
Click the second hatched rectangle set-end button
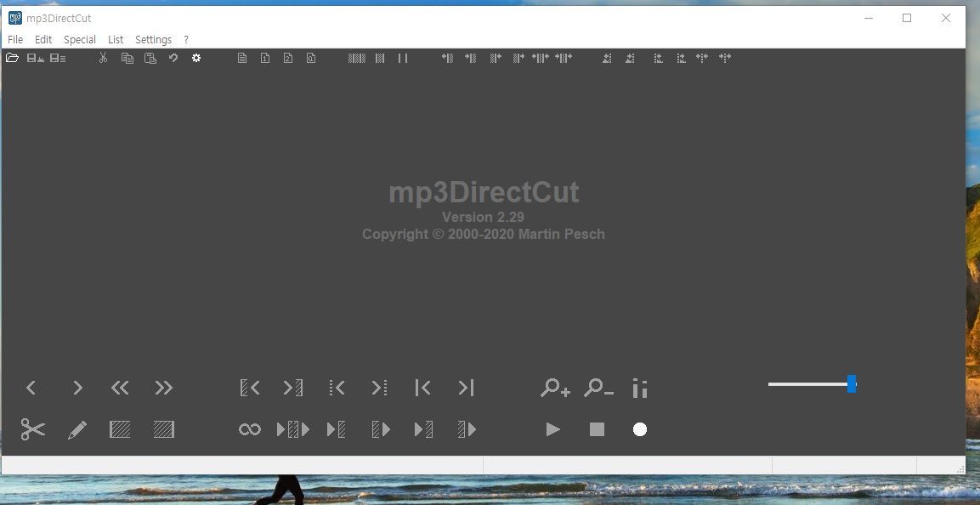pos(164,429)
